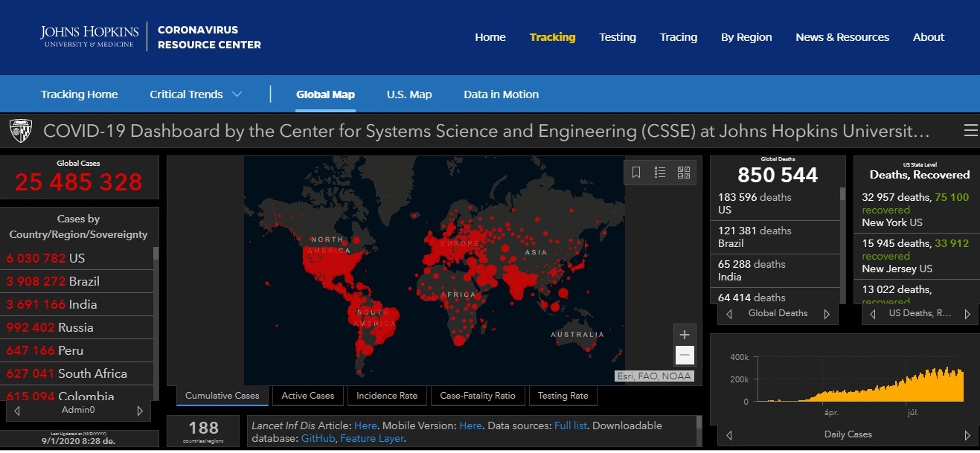This screenshot has width=980, height=453.
Task: Open the Tracing menu item
Action: pos(679,37)
